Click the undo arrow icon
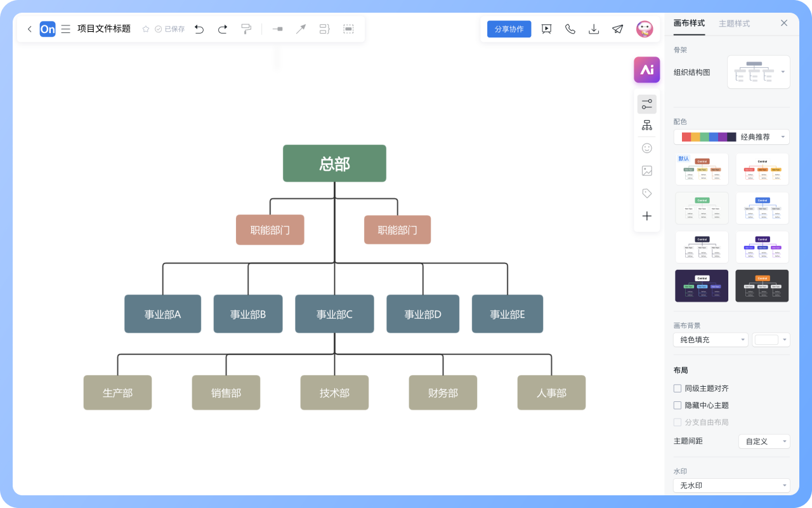Image resolution: width=812 pixels, height=508 pixels. tap(199, 29)
